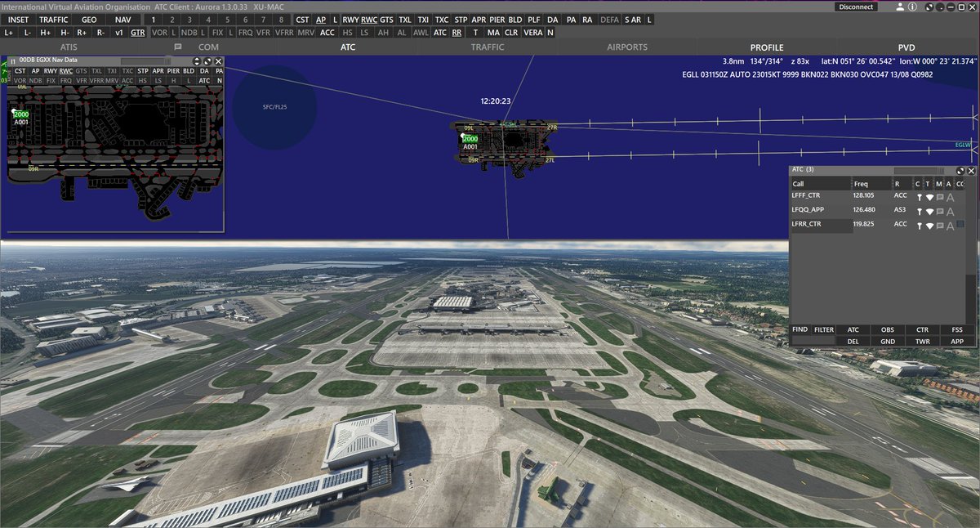Click the antenna icon in LFFF_CTR row

(x=919, y=197)
